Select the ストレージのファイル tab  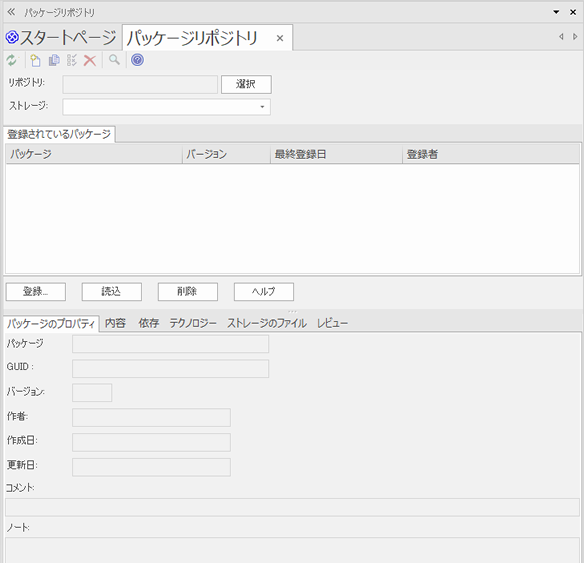[267, 323]
